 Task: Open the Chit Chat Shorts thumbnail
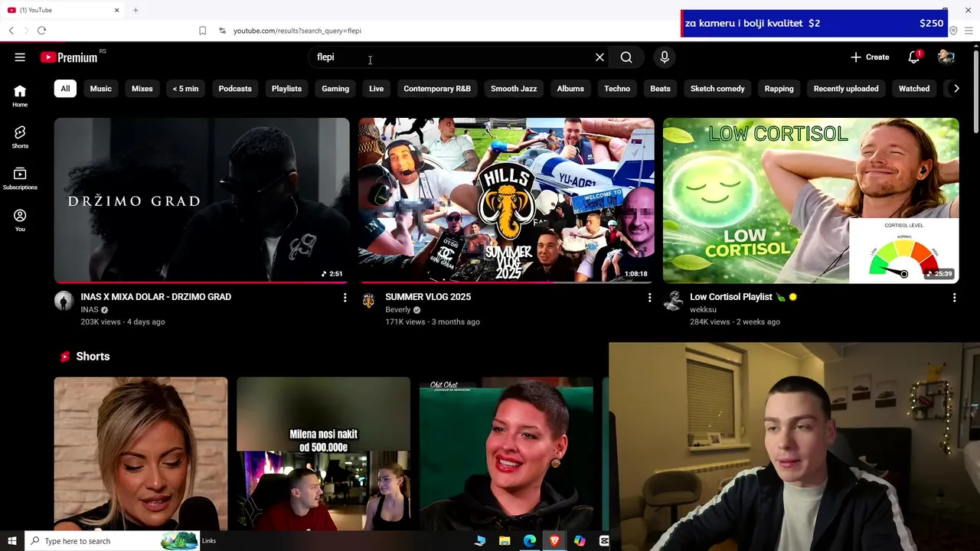click(x=506, y=453)
